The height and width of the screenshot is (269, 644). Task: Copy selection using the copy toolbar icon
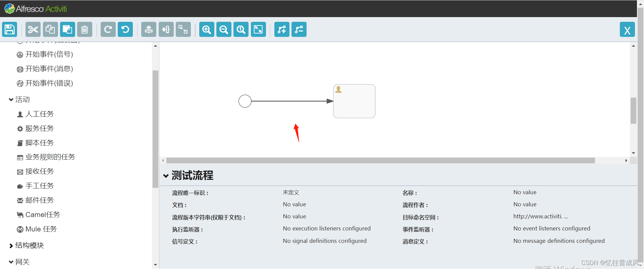tap(50, 30)
